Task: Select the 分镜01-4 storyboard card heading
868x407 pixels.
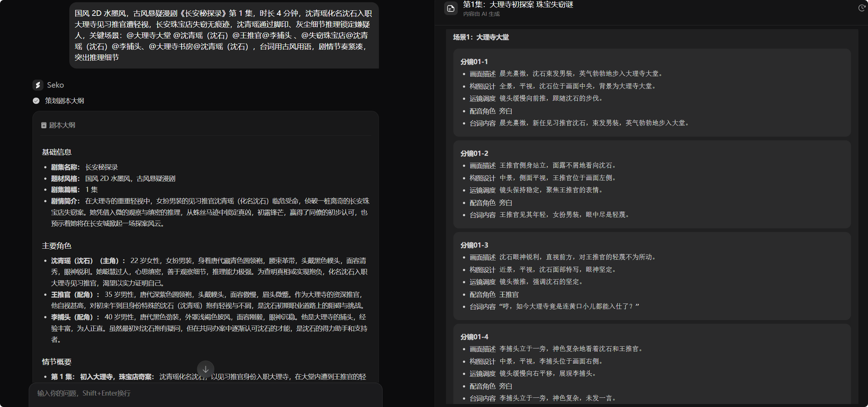Action: [x=474, y=337]
